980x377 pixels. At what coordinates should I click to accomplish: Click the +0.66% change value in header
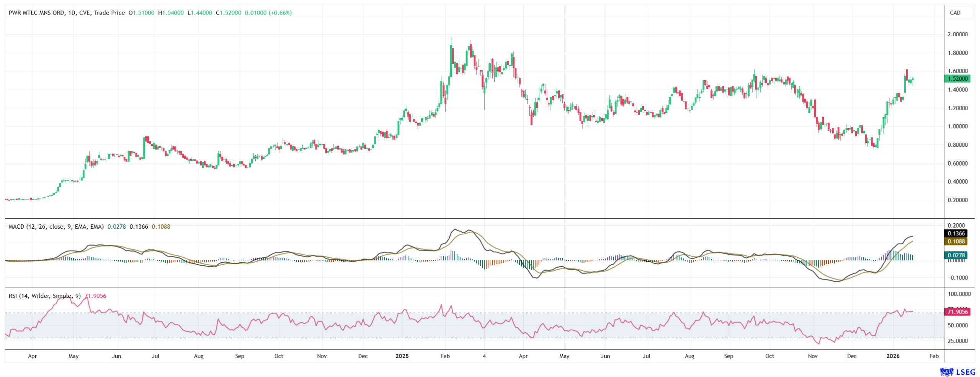click(x=280, y=13)
